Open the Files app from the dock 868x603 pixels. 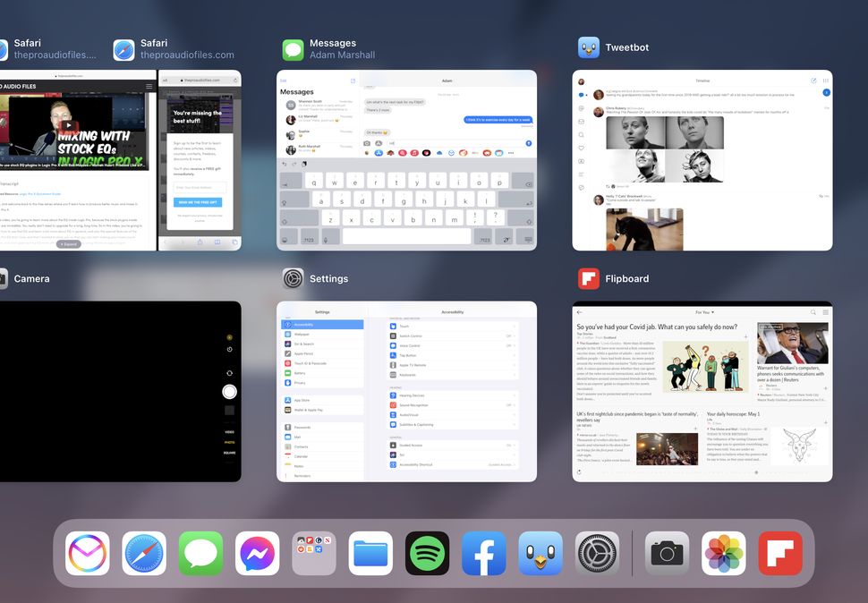370,553
